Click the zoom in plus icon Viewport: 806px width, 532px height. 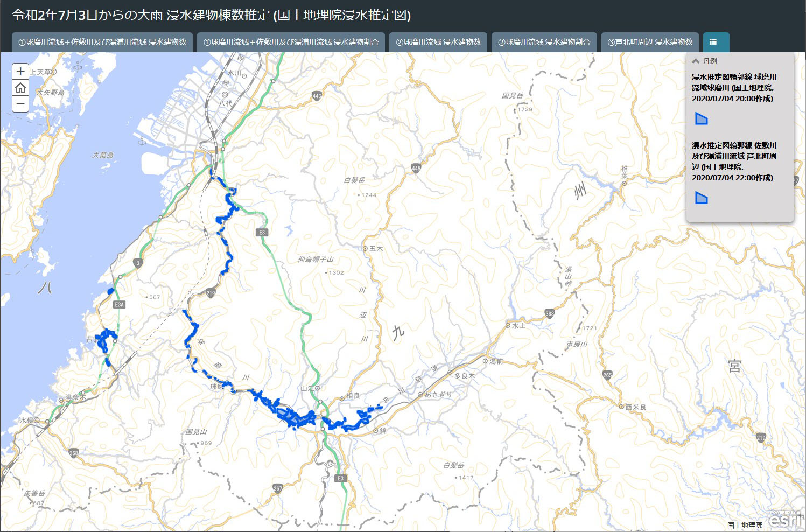20,71
